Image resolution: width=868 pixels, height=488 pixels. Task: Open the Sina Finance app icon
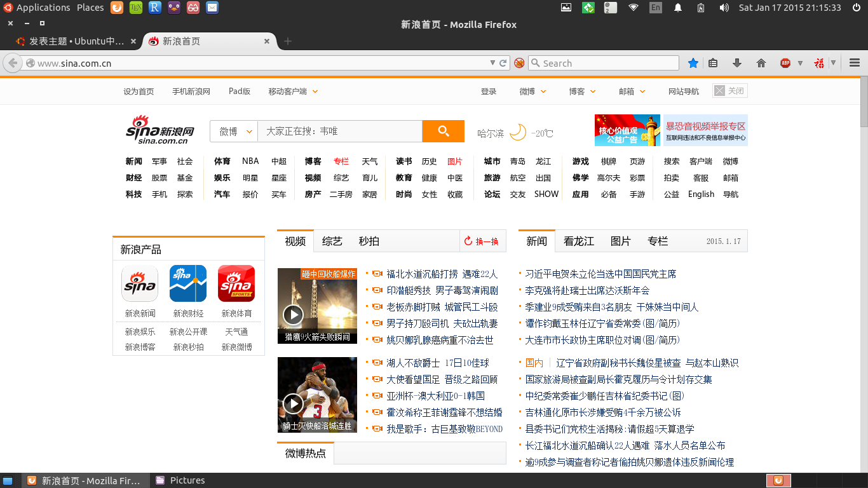[188, 283]
